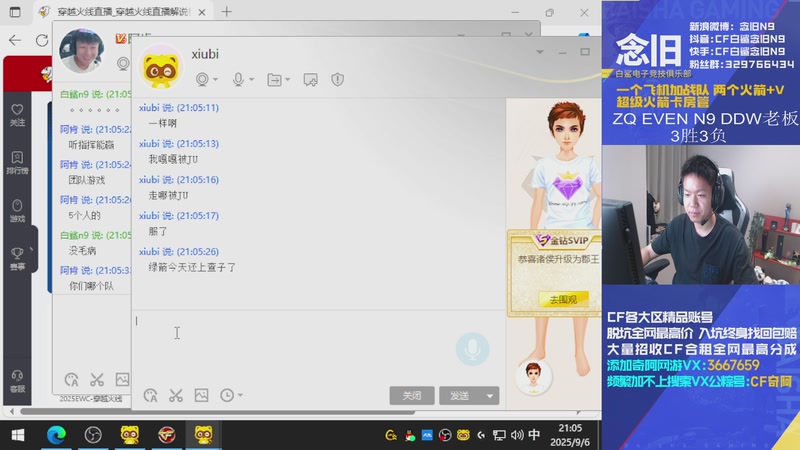800x450 pixels.
Task: Expand the video call dropdown arrow in xiubi chat
Action: click(216, 80)
